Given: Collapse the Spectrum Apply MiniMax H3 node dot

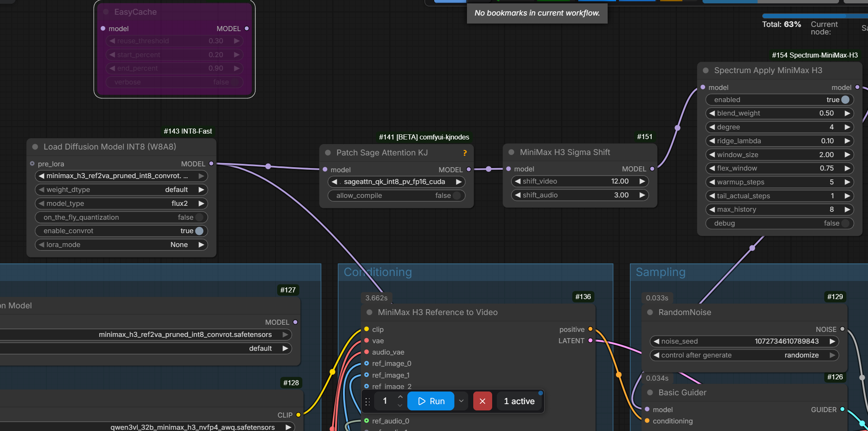Looking at the screenshot, I should (706, 70).
